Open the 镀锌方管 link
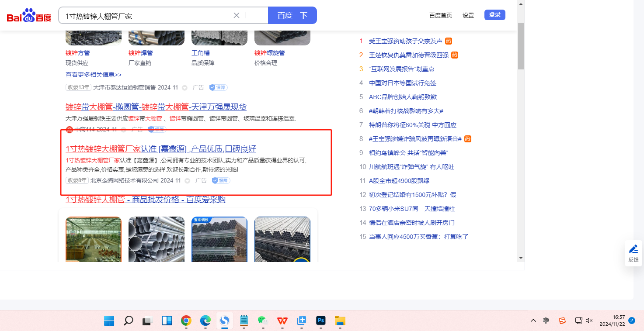 (x=78, y=53)
